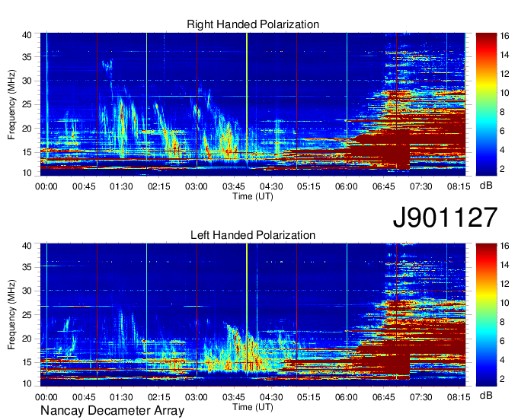This screenshot has width=518, height=420.
Task: Click Frequency (MHz) axis label of right-handed plot
Action: (x=11, y=104)
